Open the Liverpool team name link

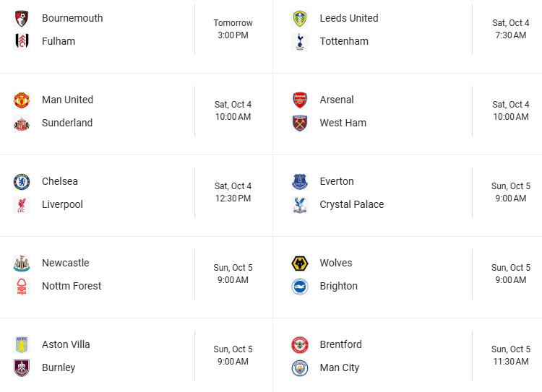(62, 205)
